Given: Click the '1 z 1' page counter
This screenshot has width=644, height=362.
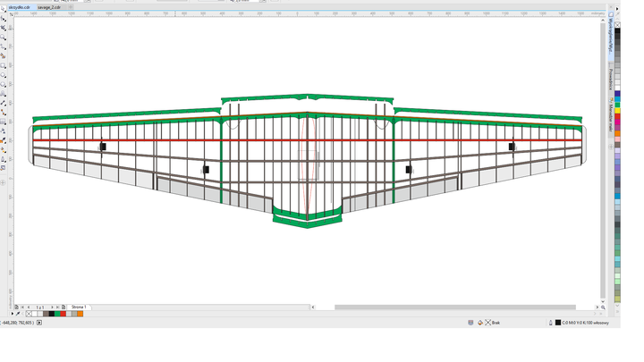Looking at the screenshot, I should [40, 307].
